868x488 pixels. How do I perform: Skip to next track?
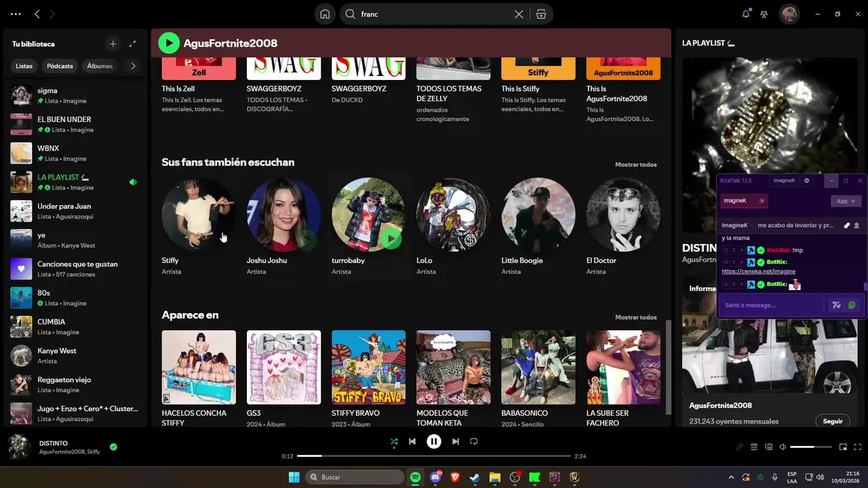pos(456,441)
